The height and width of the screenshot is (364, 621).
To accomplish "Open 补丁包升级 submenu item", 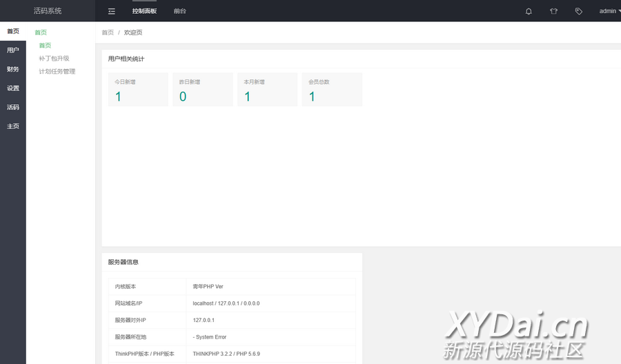I will 54,59.
